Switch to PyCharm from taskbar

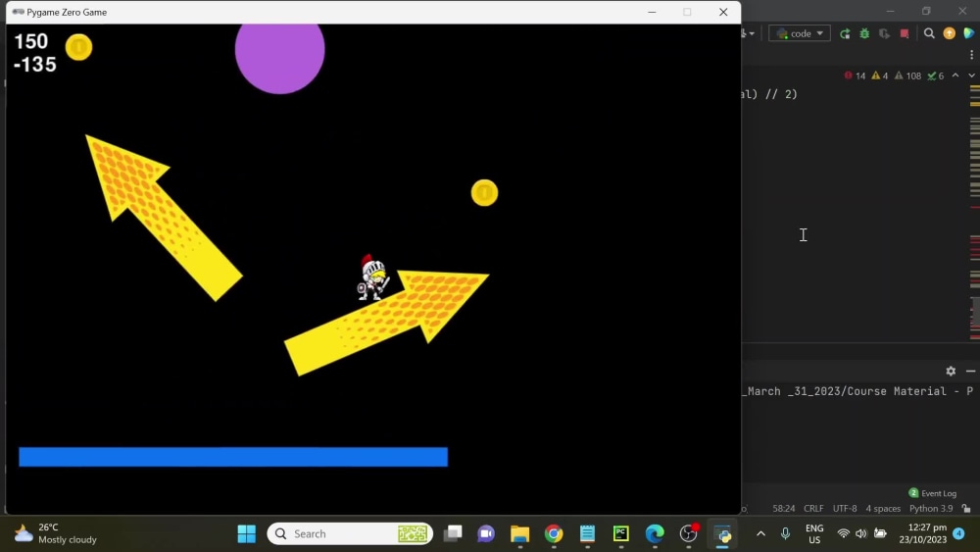tap(620, 534)
